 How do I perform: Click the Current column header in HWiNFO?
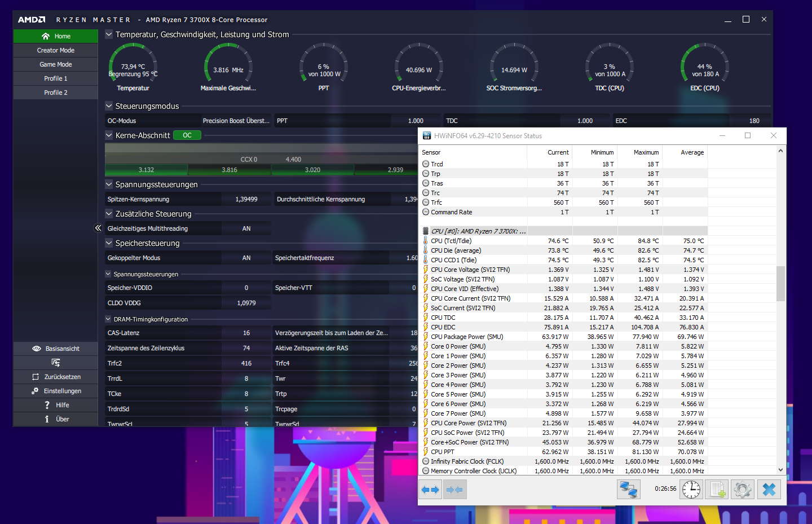(x=558, y=152)
